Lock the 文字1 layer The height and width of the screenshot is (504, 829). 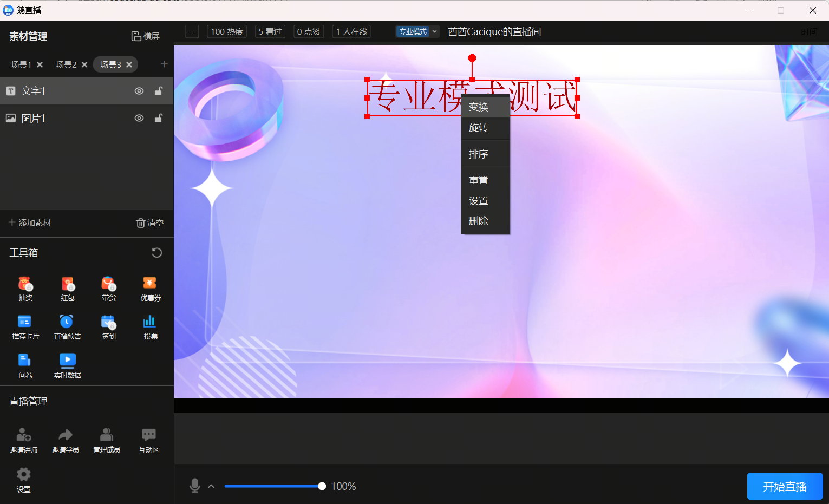[x=158, y=91]
